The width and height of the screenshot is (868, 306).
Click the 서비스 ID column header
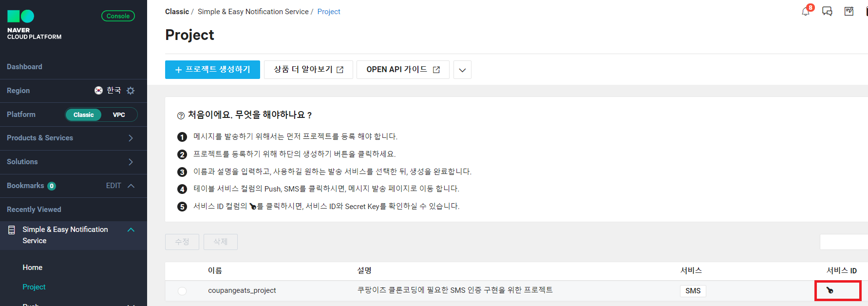[841, 270]
